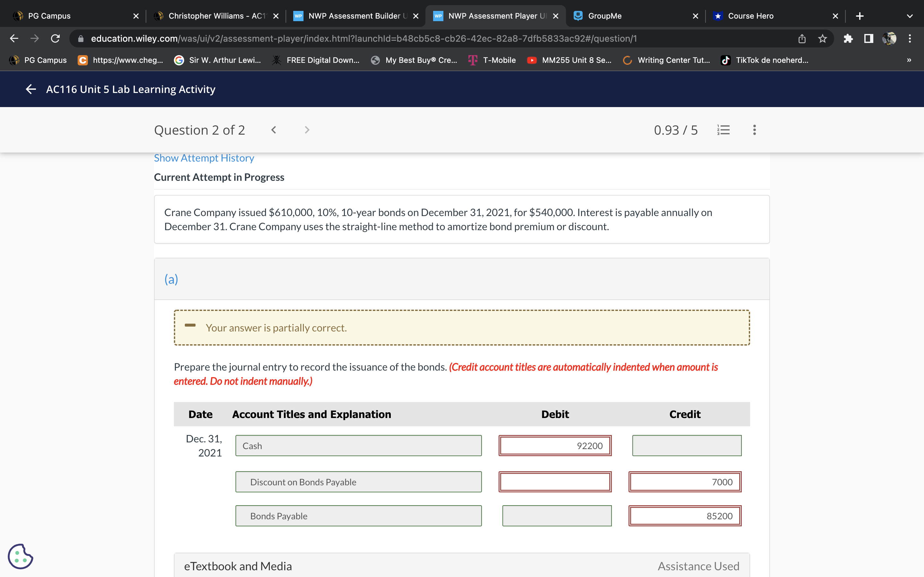Click the cookie preferences icon
The width and height of the screenshot is (924, 577).
coord(20,556)
